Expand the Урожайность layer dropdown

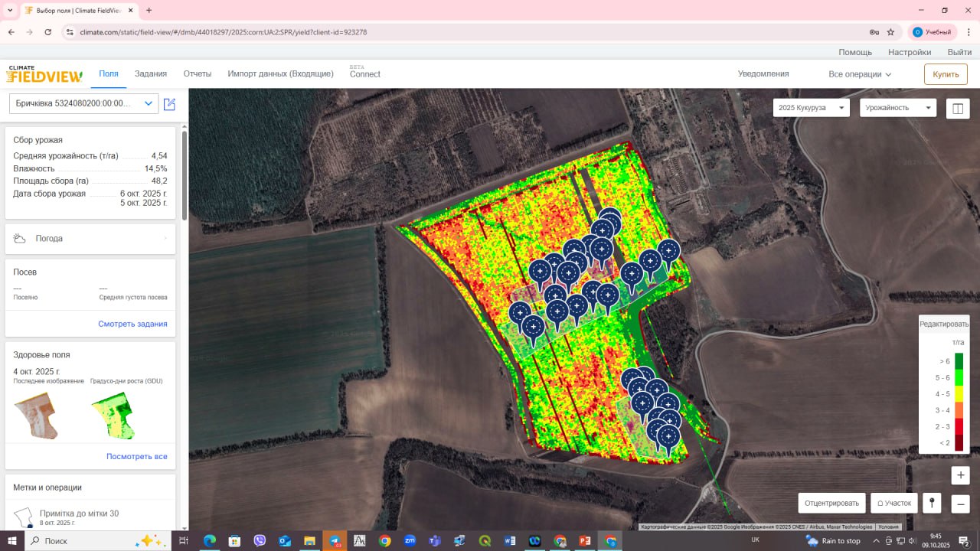897,108
